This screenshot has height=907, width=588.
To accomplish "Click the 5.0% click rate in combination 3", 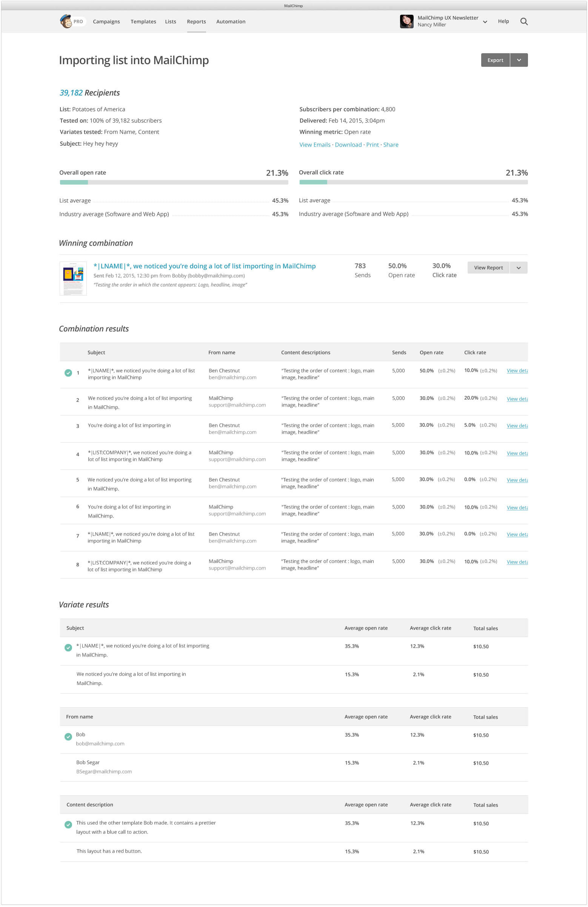I will (469, 425).
